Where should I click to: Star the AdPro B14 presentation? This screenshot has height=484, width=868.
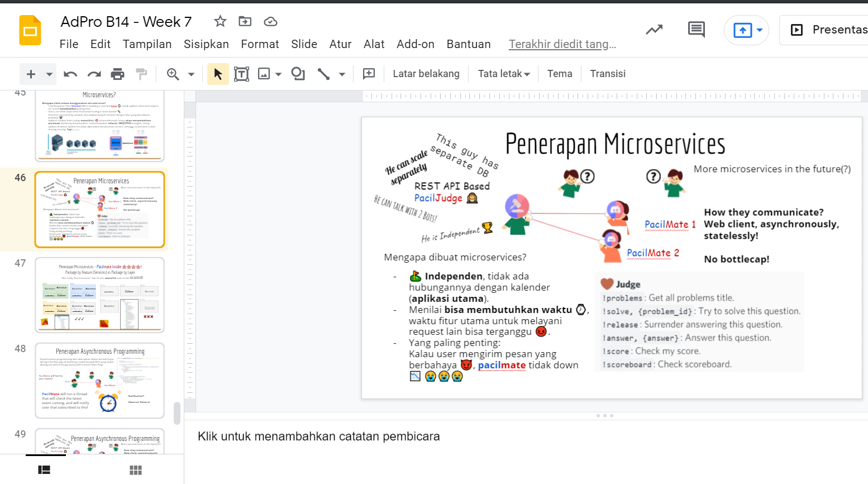220,21
